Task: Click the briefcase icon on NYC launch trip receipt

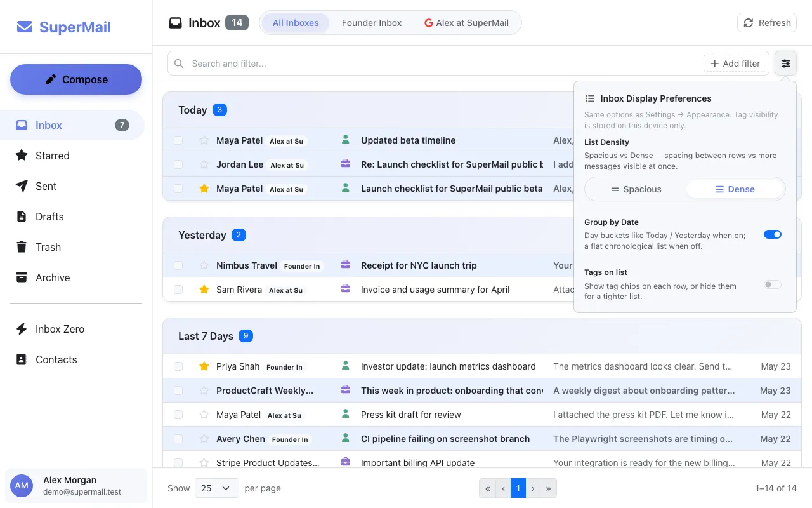Action: point(346,265)
